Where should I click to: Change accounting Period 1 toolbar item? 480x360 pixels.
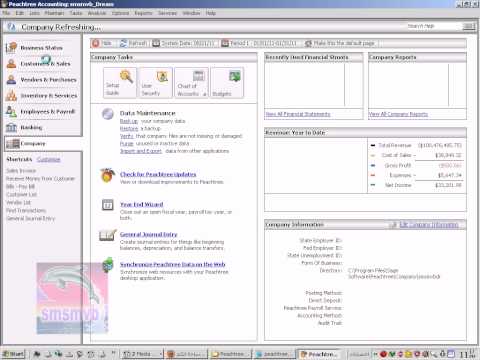tap(259, 43)
